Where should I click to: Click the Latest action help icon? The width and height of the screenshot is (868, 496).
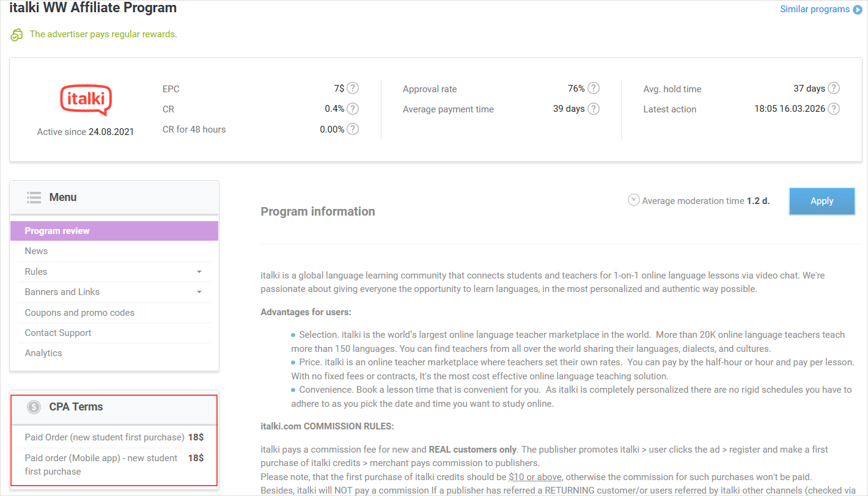click(x=834, y=109)
